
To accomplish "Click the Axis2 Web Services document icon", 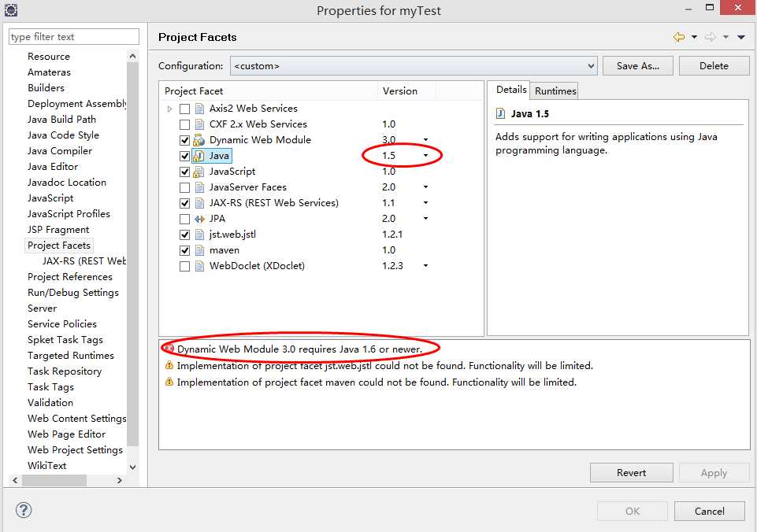I will (199, 109).
